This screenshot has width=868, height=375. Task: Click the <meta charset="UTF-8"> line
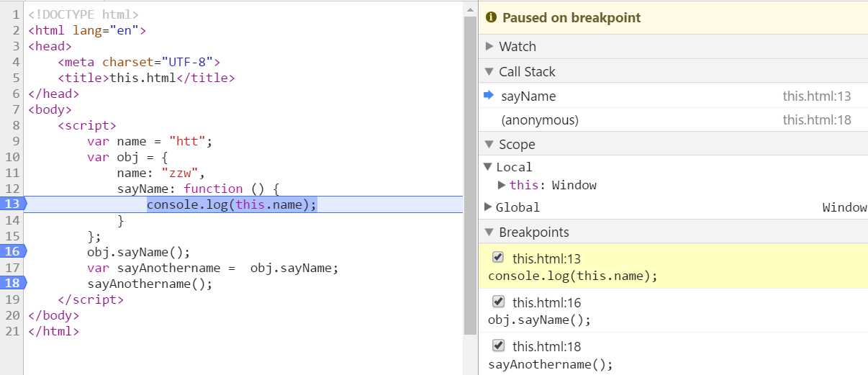[139, 62]
